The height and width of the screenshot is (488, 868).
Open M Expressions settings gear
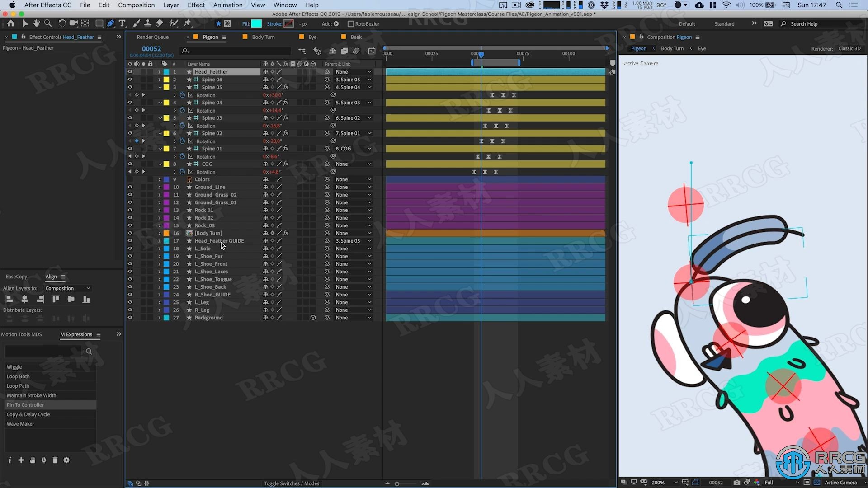(x=66, y=460)
